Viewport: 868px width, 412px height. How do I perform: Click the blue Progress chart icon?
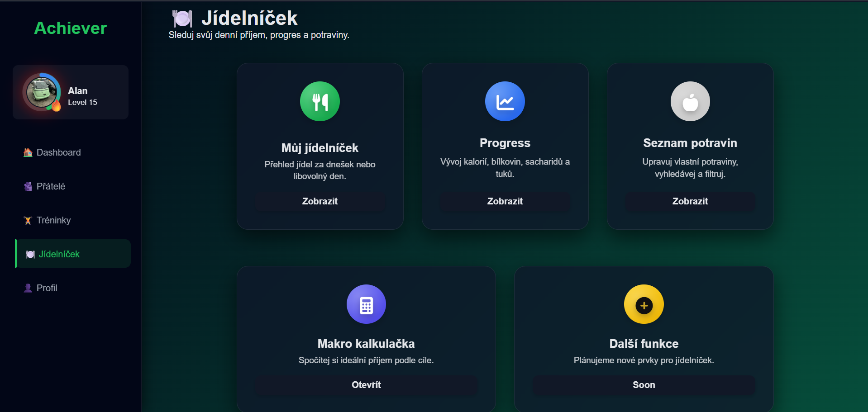point(505,101)
